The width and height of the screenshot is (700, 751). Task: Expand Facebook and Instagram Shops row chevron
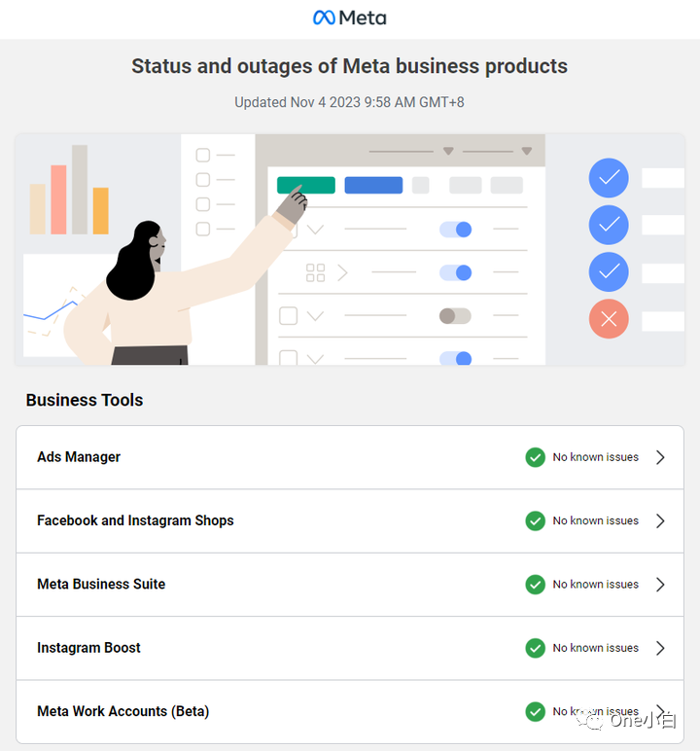tap(660, 521)
